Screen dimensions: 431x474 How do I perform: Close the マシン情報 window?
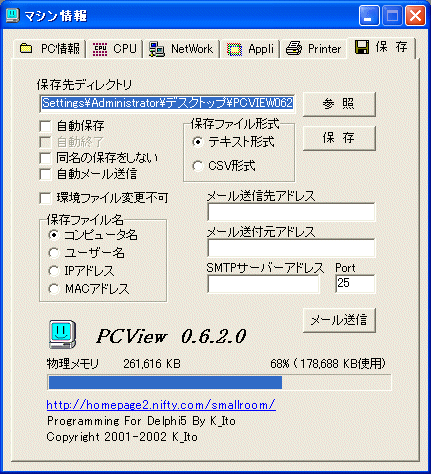415,16
